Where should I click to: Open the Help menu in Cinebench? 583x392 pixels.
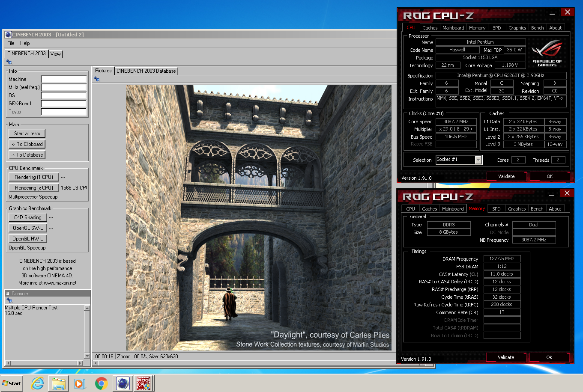[25, 43]
